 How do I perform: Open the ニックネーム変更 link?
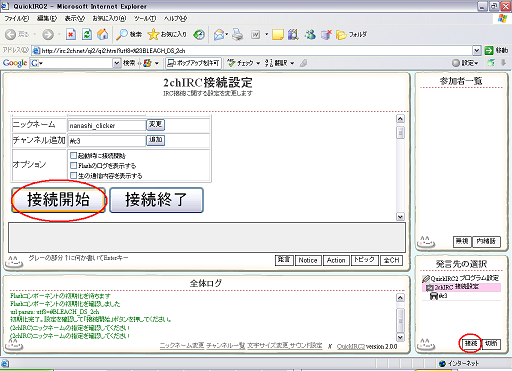[x=182, y=346]
